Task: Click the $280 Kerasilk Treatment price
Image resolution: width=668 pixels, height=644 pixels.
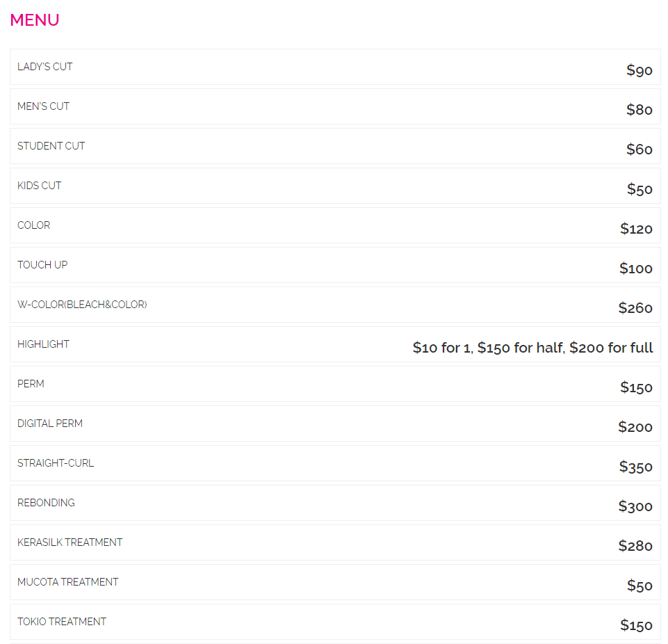Action: pyautogui.click(x=635, y=546)
